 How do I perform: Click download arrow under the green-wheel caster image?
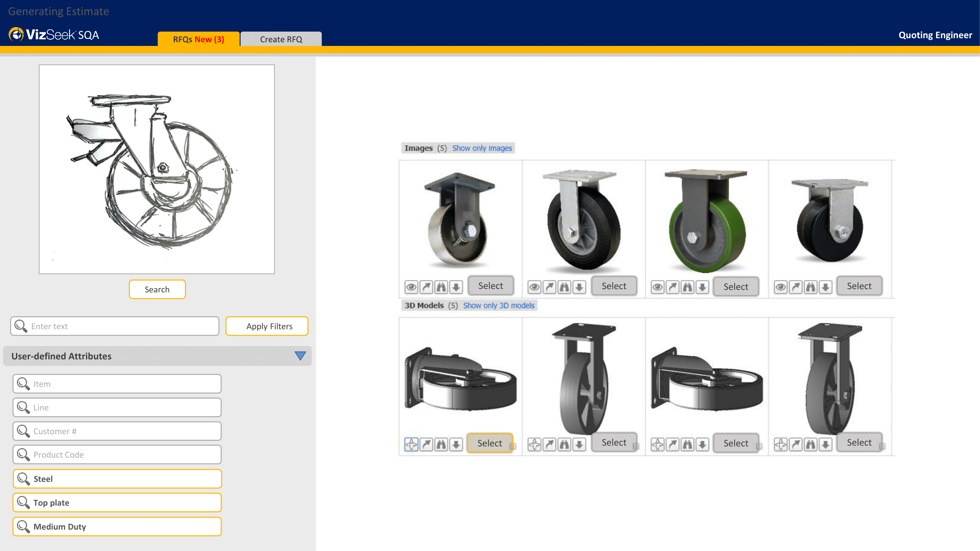[702, 287]
